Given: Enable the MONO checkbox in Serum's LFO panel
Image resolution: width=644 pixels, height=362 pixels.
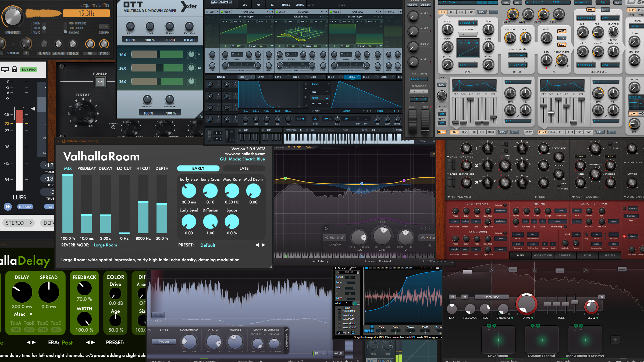Looking at the screenshot, I should point(312,111).
